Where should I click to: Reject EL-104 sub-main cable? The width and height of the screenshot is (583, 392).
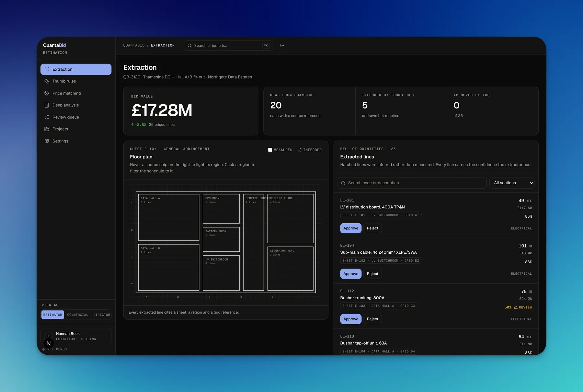pos(372,274)
